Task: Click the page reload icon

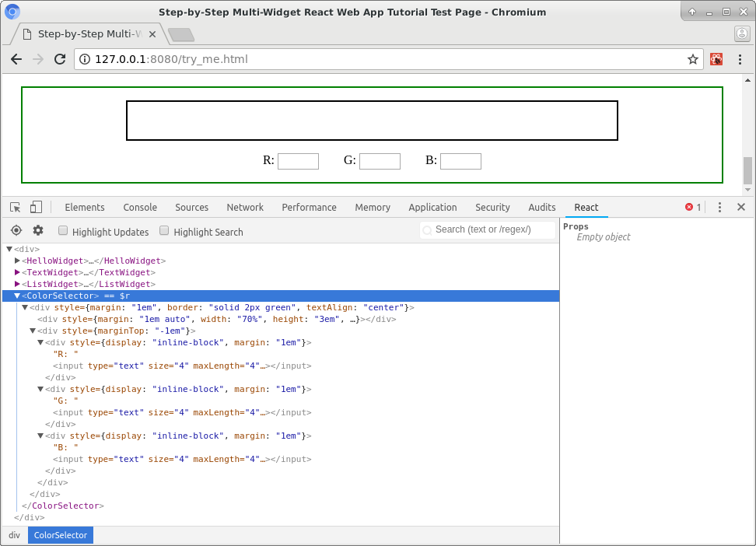Action: [61, 58]
